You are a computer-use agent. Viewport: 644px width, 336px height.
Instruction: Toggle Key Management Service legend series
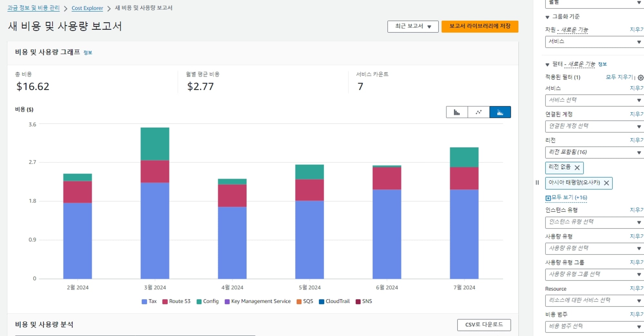point(258,301)
